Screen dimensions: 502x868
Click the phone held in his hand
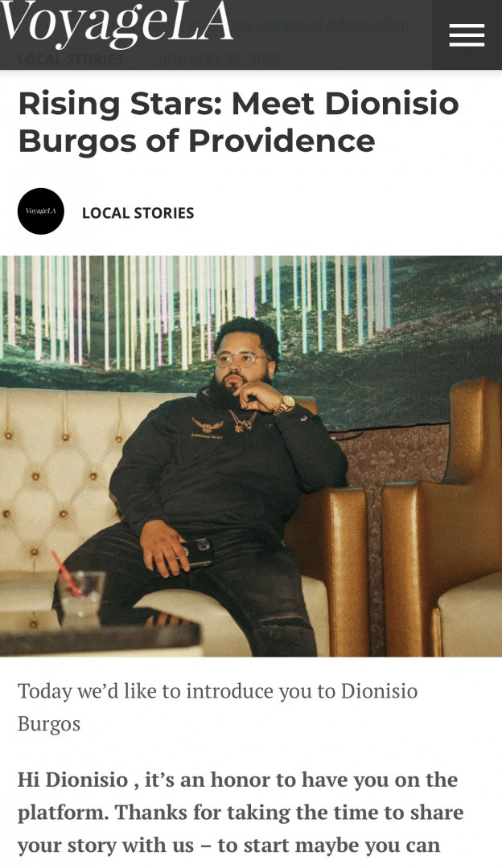[196, 552]
